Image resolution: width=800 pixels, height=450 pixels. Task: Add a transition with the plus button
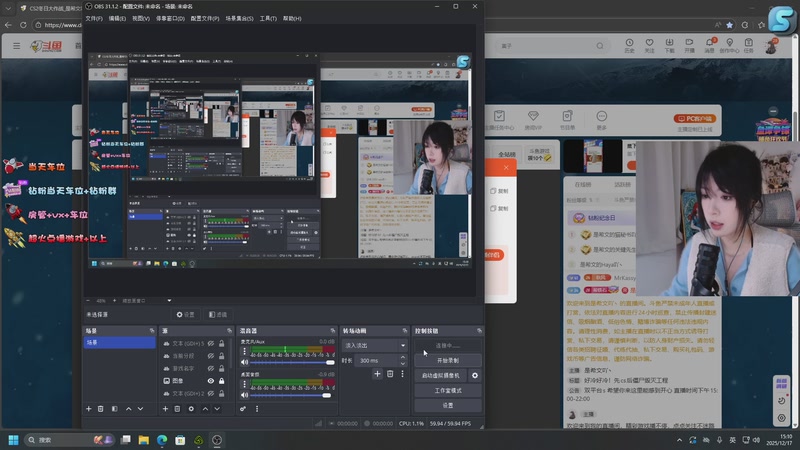point(377,374)
